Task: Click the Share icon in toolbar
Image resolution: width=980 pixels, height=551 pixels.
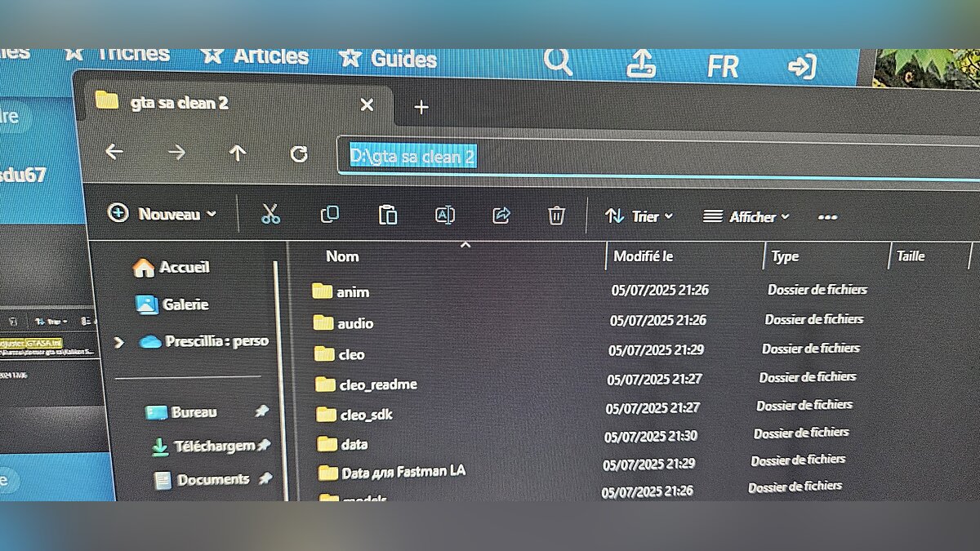Action: point(501,216)
